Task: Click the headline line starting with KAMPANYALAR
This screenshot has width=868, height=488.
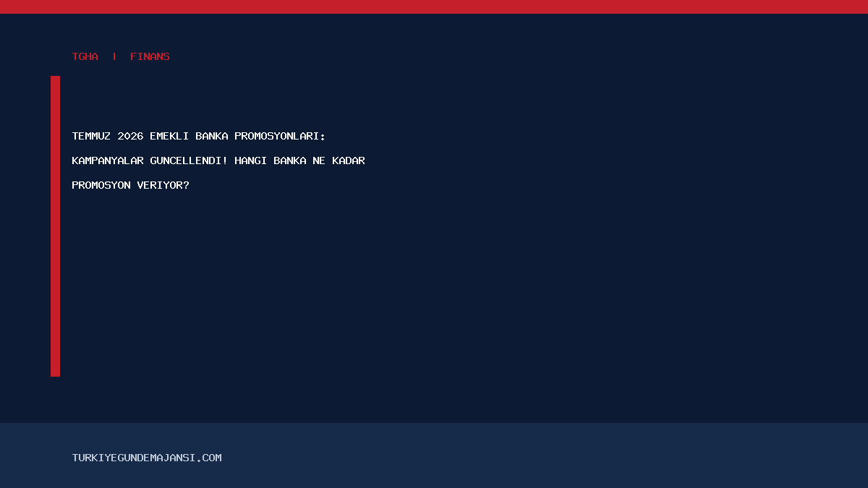Action: [218, 160]
